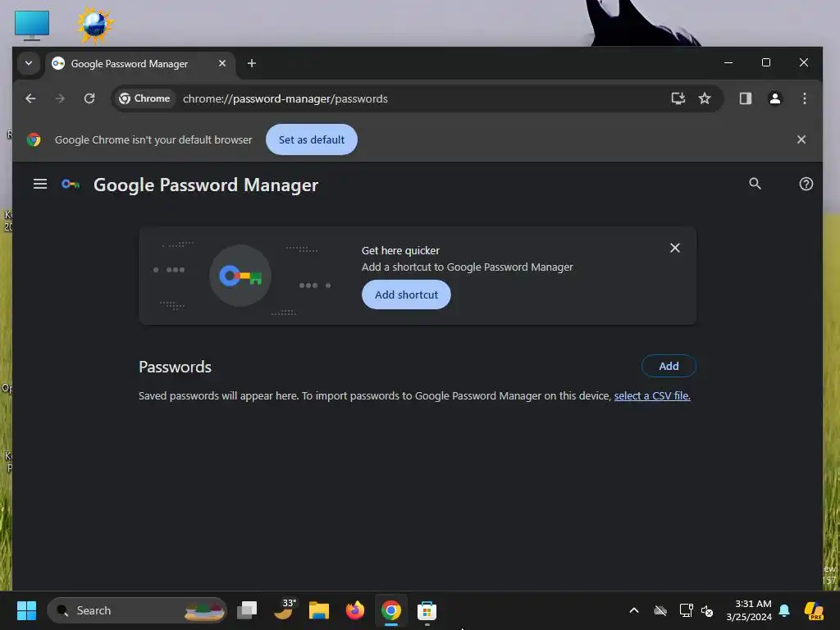Open clock showing 3:31 AM

pos(748,610)
